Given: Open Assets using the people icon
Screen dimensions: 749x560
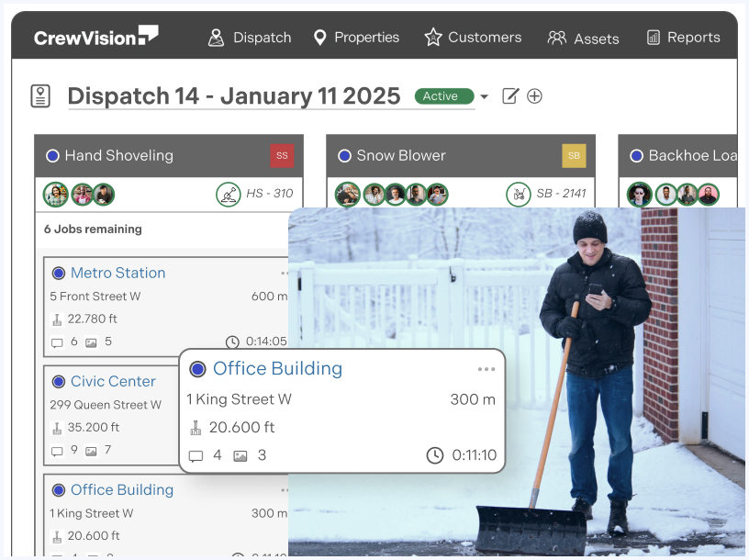Looking at the screenshot, I should (x=557, y=38).
